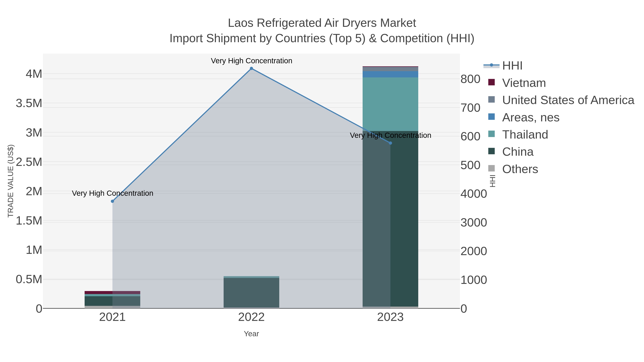
Task: Click the China dark green swatch
Action: pyautogui.click(x=492, y=151)
